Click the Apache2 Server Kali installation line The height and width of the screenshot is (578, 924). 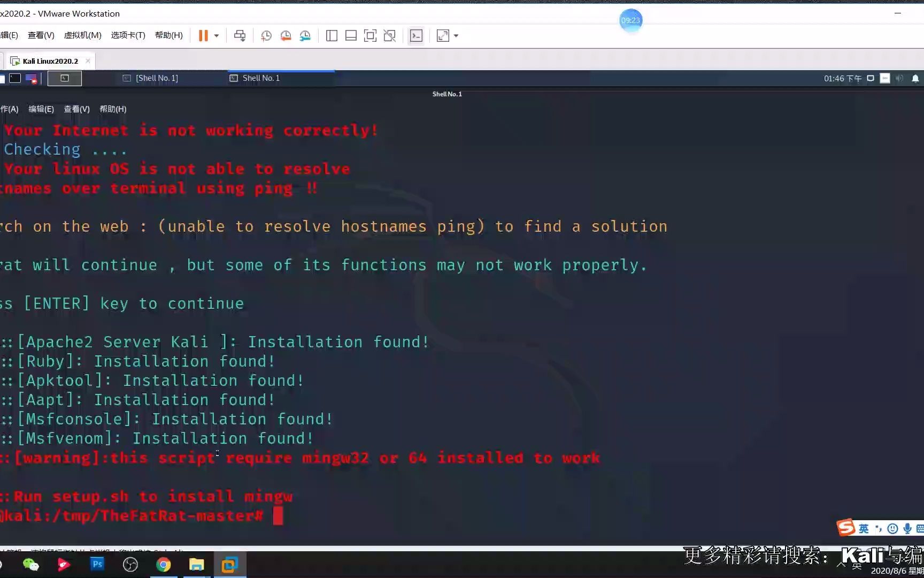[x=214, y=343]
